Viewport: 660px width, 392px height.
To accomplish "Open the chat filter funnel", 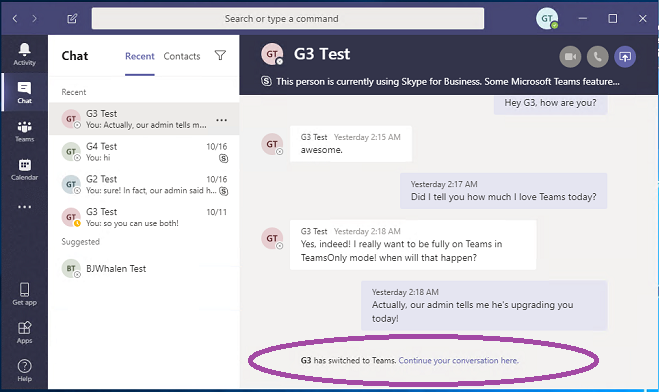I will click(x=220, y=55).
